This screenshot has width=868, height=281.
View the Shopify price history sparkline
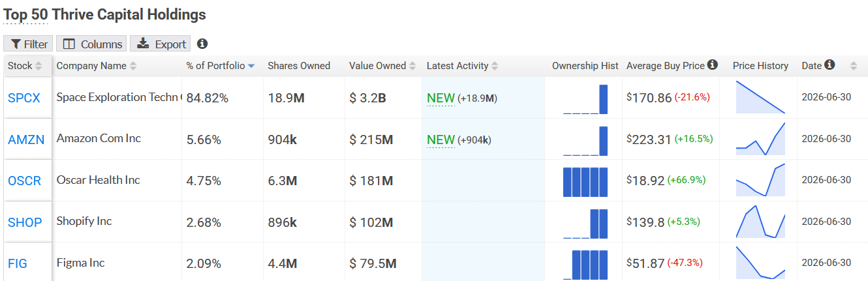click(x=760, y=222)
